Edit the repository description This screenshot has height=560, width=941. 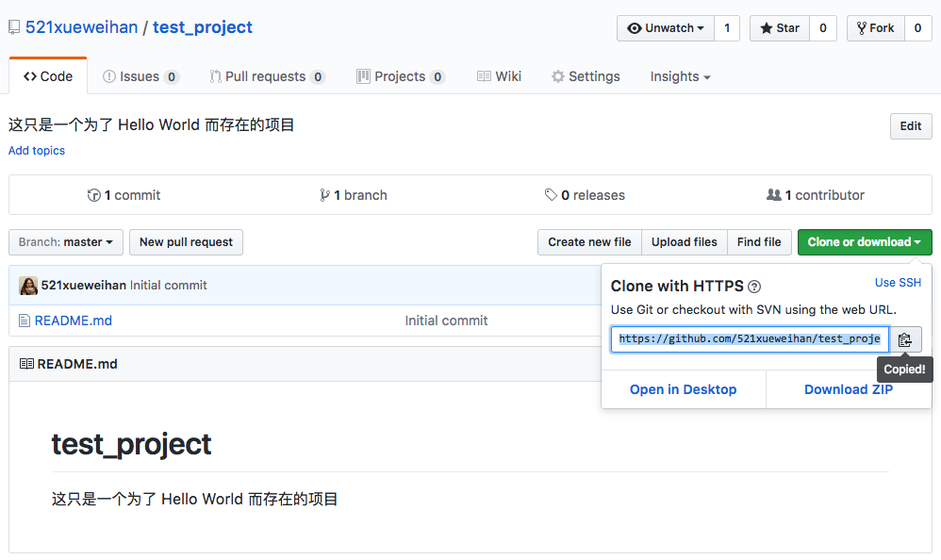point(911,126)
